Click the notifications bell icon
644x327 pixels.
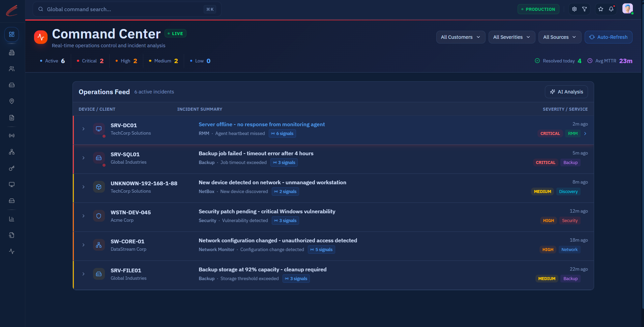[611, 9]
